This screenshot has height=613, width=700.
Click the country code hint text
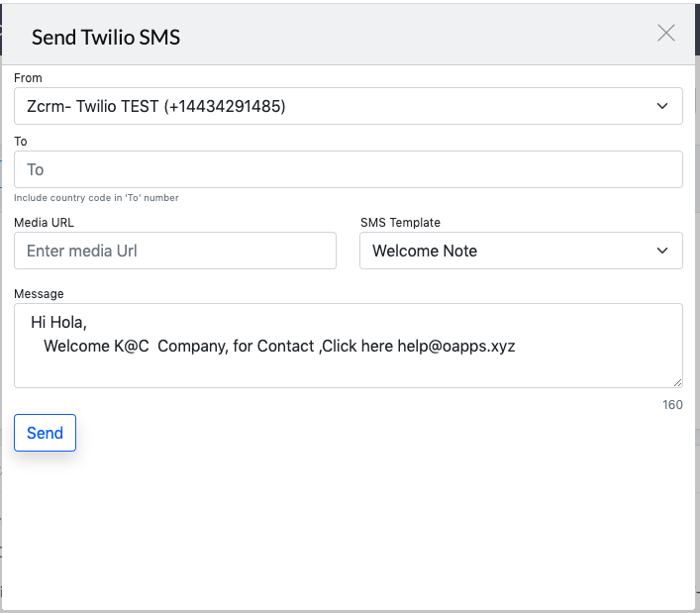click(96, 198)
